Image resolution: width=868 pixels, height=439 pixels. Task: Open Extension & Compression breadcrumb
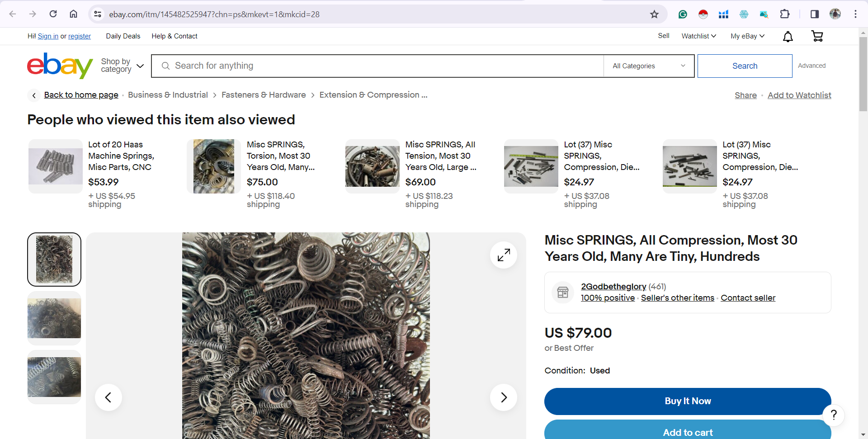(x=373, y=95)
